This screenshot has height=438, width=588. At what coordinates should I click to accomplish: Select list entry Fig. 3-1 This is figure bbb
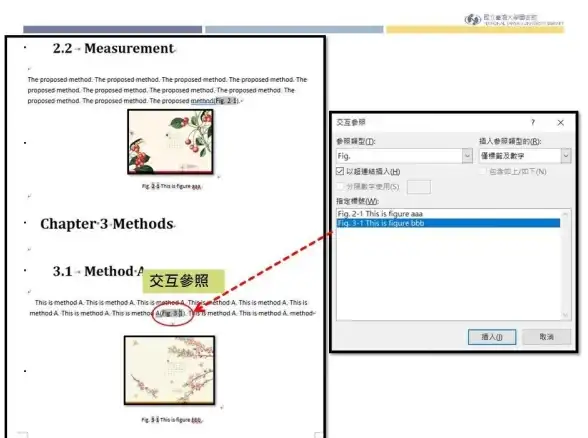[x=448, y=223]
